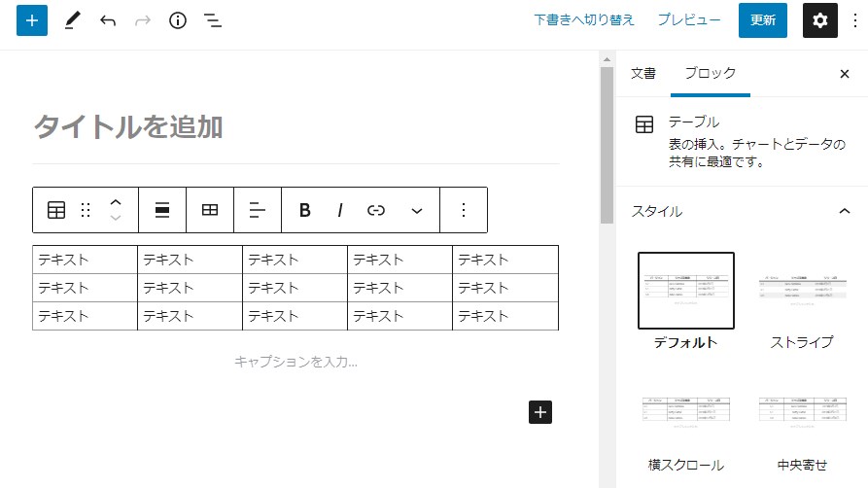Toggle bold text formatting

[x=304, y=210]
